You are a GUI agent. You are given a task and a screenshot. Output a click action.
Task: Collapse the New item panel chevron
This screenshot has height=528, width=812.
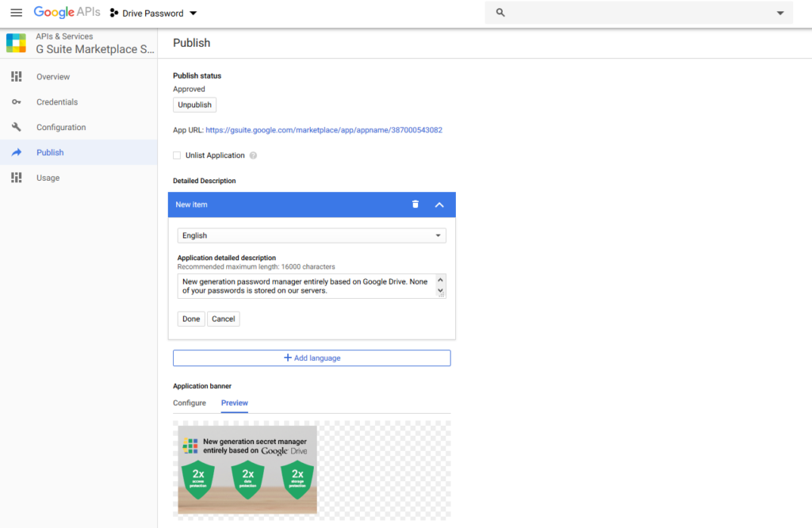pos(439,205)
